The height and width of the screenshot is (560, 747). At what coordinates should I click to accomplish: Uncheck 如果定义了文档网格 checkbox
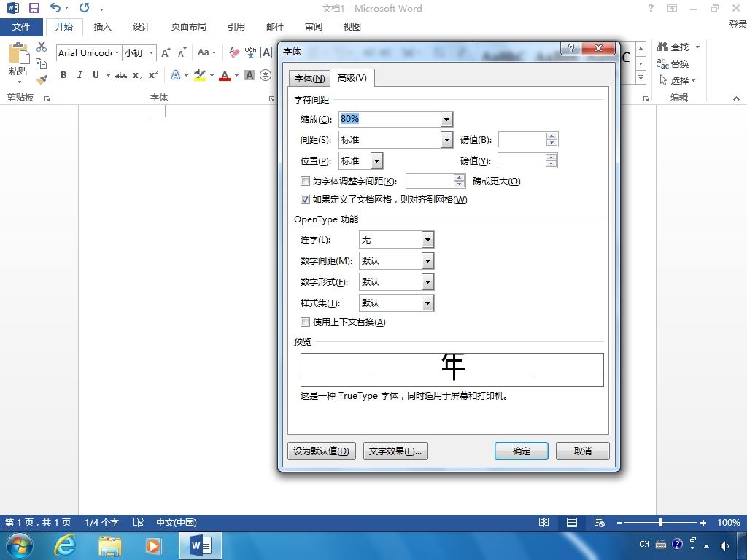tap(306, 200)
